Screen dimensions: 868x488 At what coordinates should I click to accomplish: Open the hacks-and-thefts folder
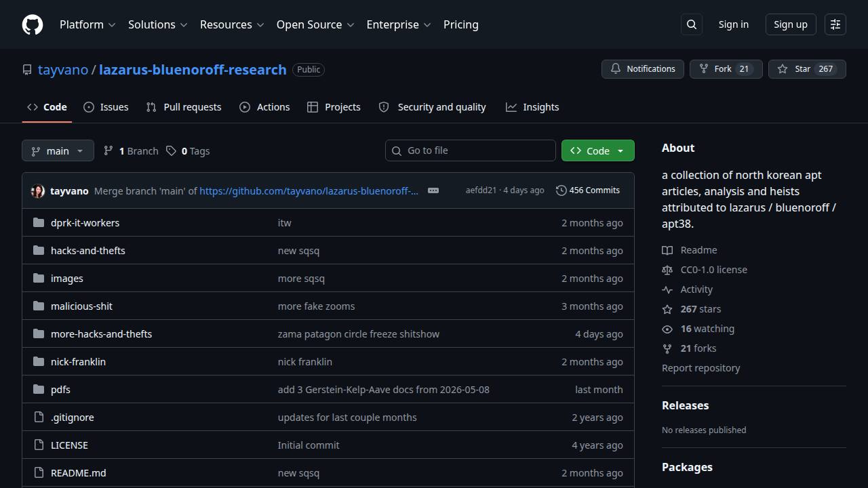[x=88, y=251]
